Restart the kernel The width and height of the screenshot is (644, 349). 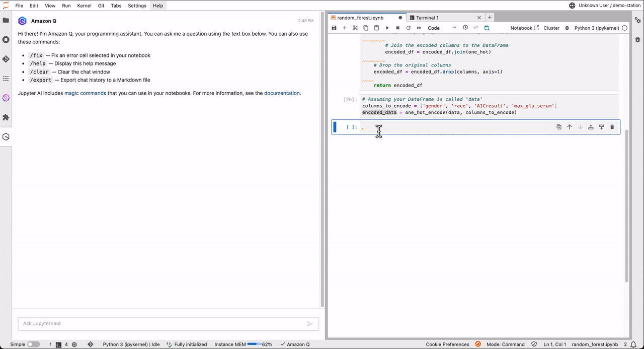click(x=408, y=28)
